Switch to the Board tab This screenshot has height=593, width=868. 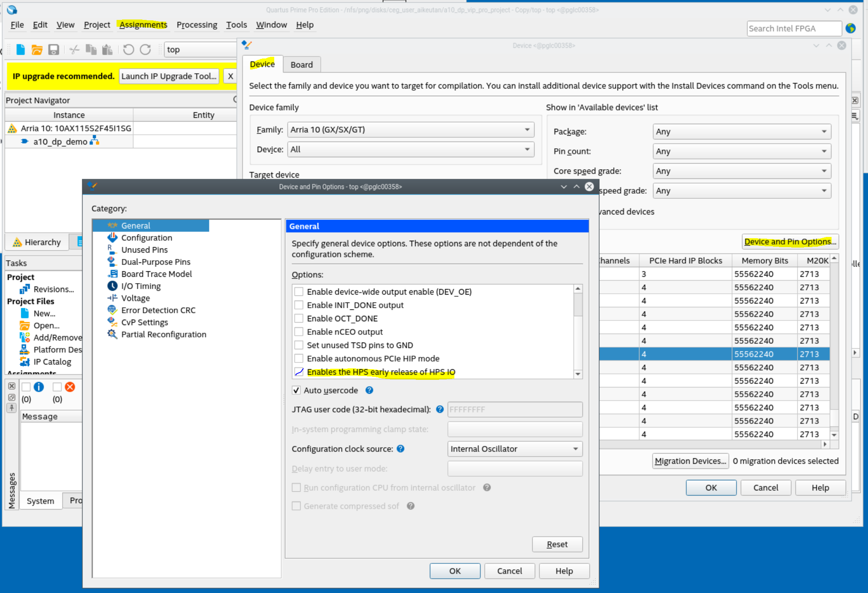point(301,65)
